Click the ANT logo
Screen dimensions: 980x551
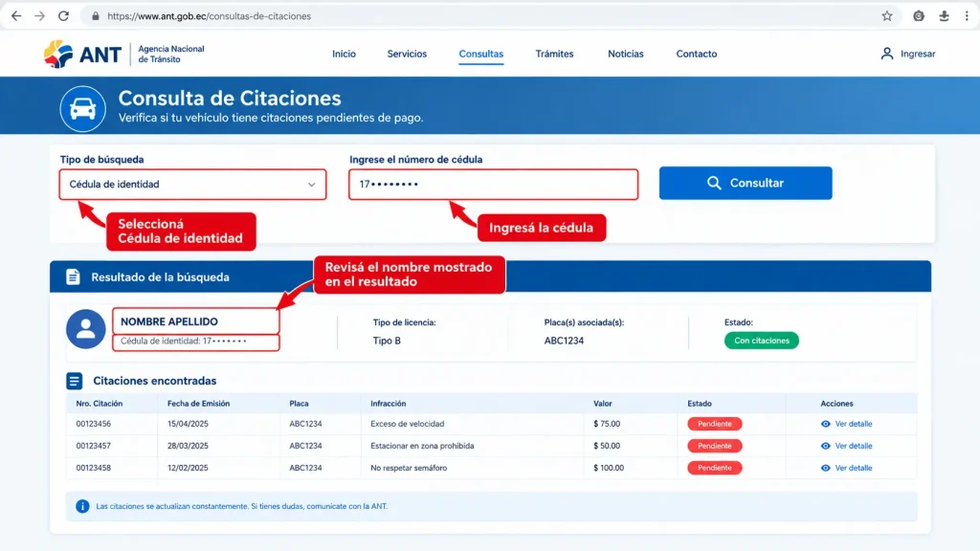coord(82,55)
